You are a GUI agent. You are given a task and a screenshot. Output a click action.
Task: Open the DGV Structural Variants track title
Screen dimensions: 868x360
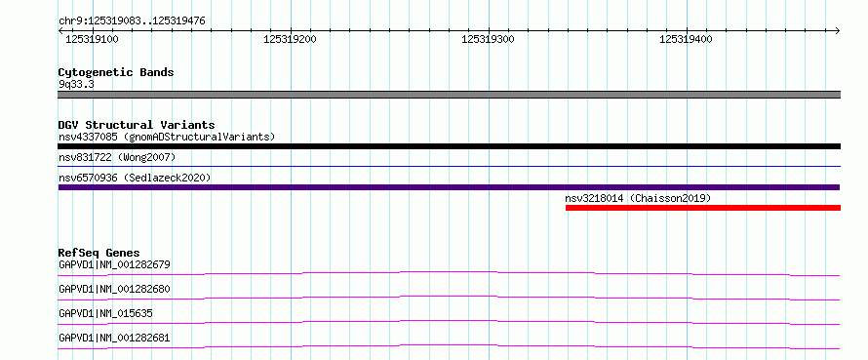[x=137, y=125]
